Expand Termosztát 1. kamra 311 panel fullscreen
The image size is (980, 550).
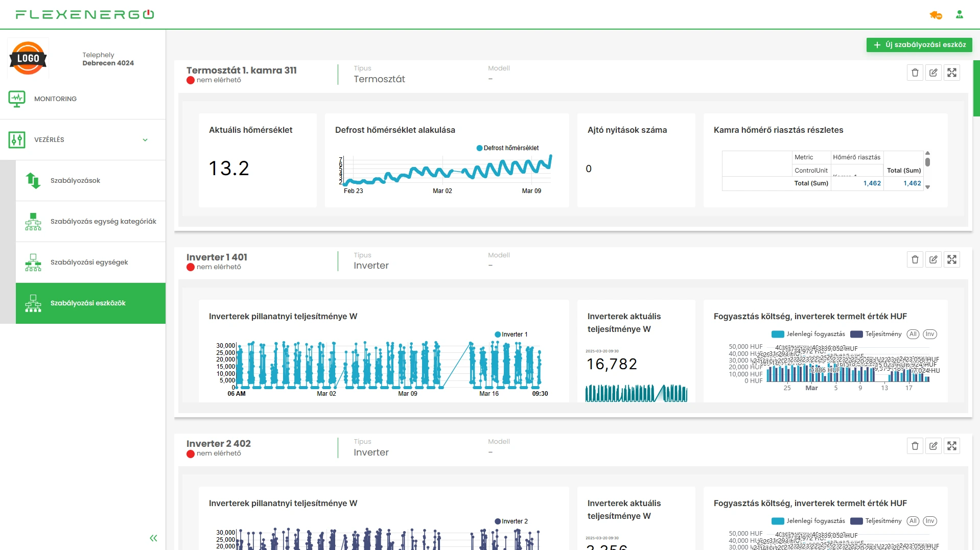point(951,73)
